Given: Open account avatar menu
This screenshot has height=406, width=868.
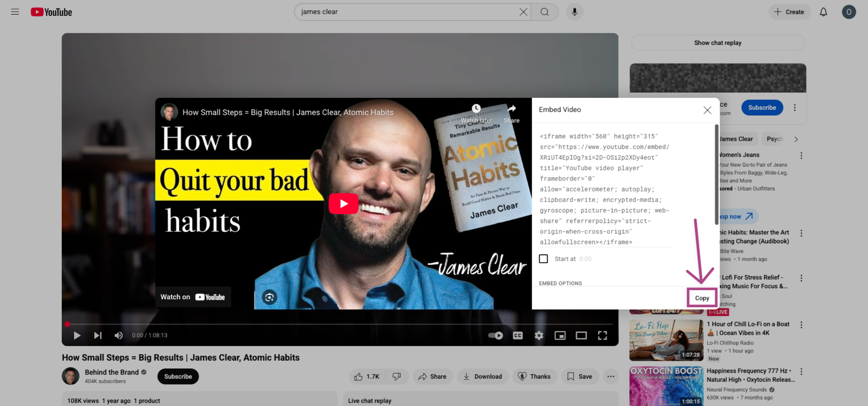Looking at the screenshot, I should (x=848, y=12).
